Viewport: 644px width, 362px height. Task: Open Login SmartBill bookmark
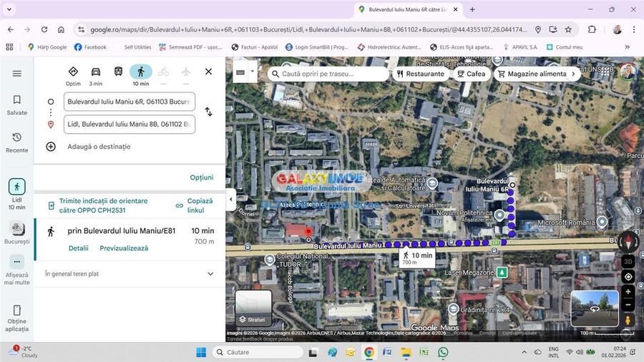317,47
